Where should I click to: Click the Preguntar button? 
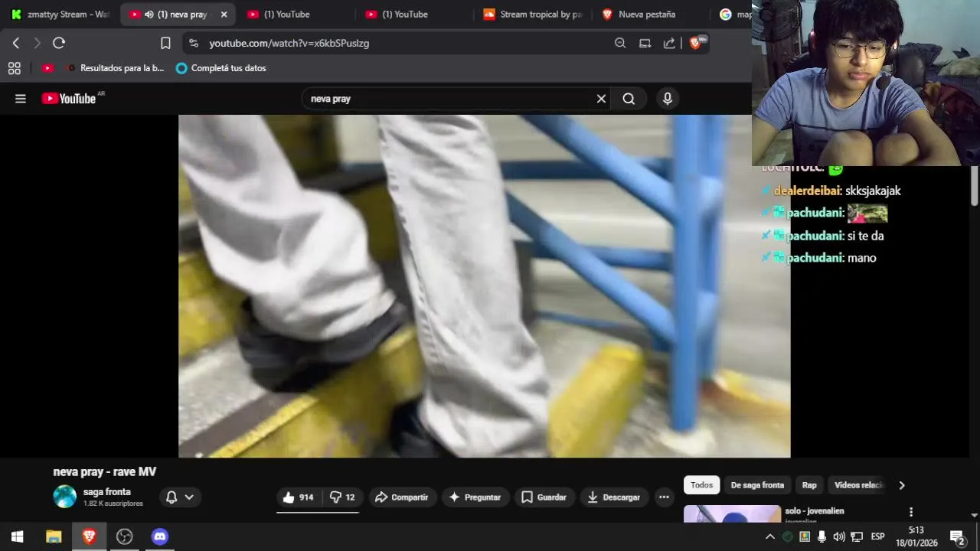tap(475, 497)
